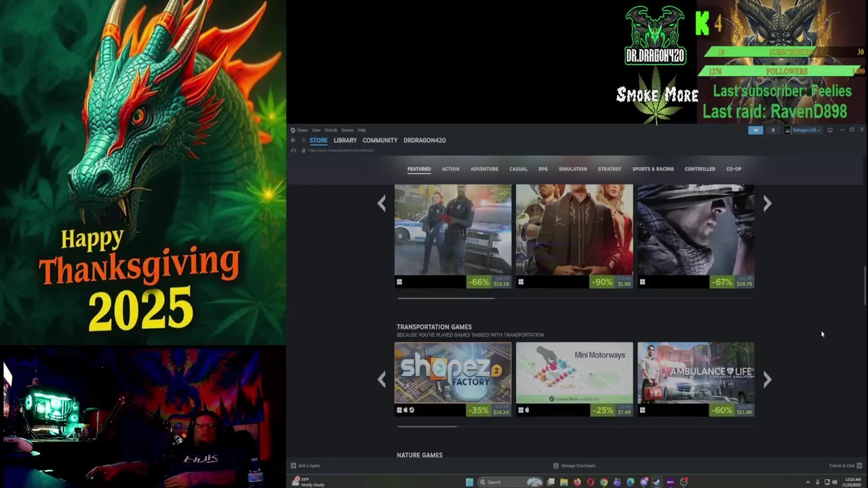
Task: Open the Friends menu
Action: point(331,130)
